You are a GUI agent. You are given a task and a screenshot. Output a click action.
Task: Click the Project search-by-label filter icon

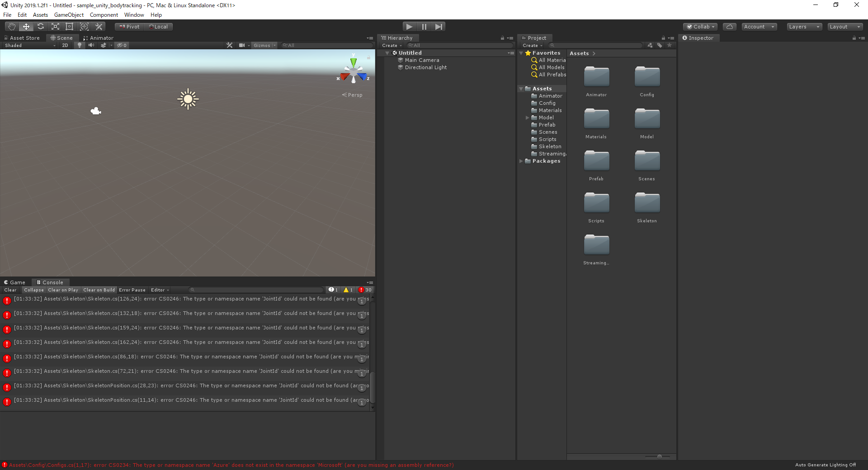pos(660,45)
